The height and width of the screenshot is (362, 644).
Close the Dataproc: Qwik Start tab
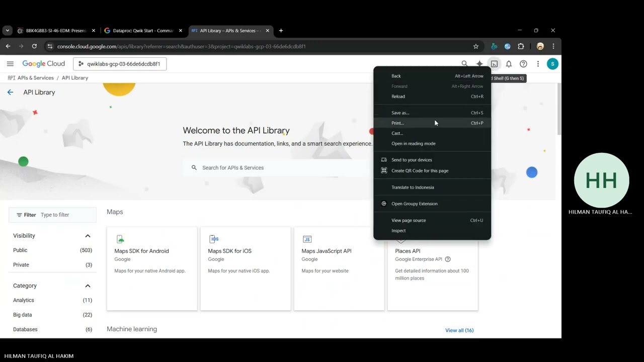coord(181,31)
